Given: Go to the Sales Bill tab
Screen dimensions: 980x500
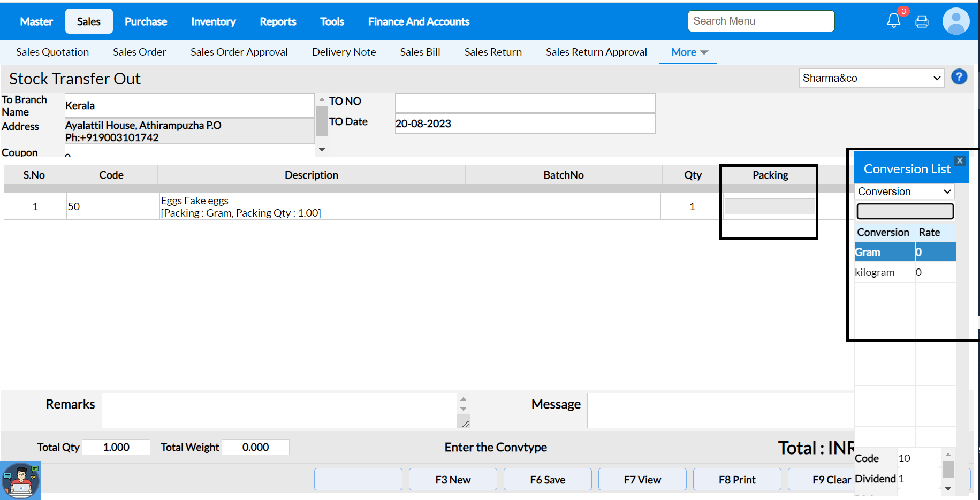Looking at the screenshot, I should pos(420,52).
